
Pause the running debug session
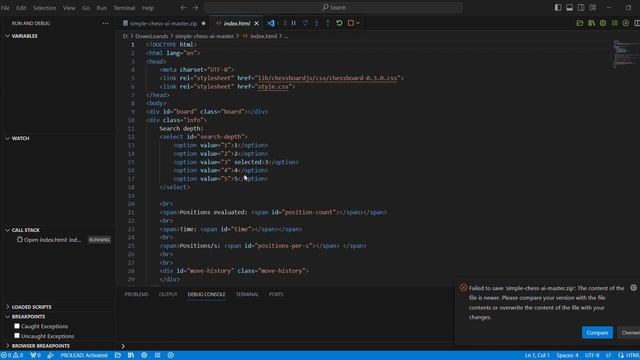coord(293,23)
